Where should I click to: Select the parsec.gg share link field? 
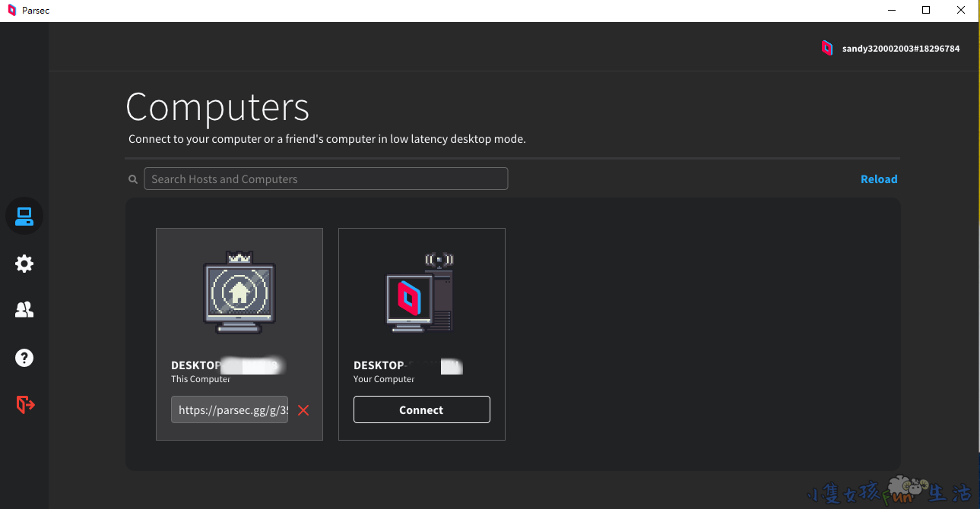[230, 410]
